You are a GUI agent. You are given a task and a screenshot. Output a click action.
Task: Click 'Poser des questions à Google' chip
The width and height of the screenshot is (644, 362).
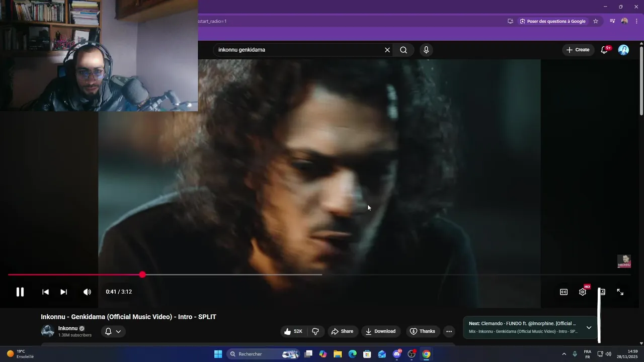(553, 21)
